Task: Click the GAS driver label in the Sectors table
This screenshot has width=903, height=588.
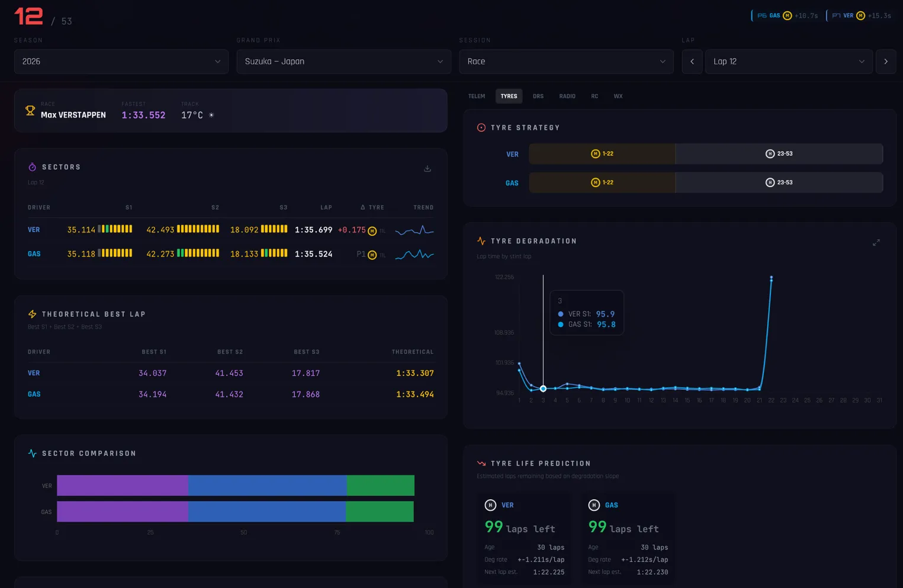Action: pyautogui.click(x=34, y=254)
